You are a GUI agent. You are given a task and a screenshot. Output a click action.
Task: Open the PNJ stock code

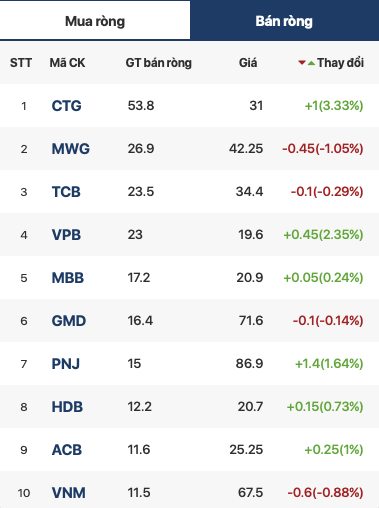point(66,364)
